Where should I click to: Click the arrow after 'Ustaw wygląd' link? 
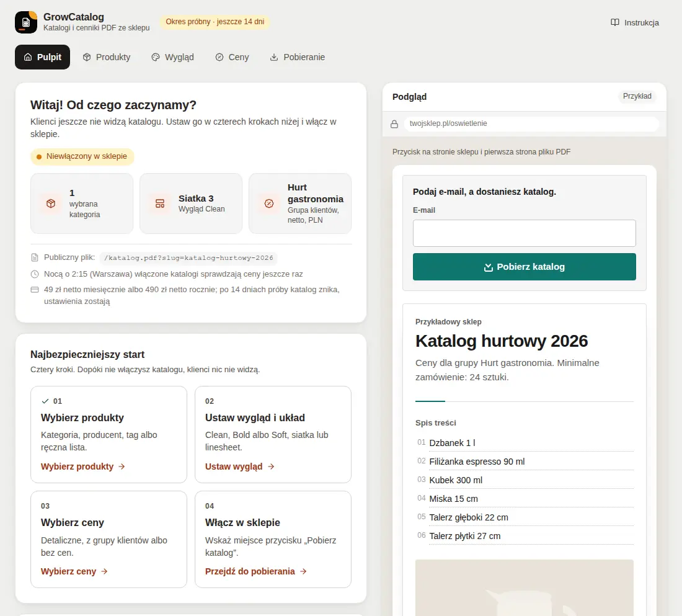coord(271,466)
